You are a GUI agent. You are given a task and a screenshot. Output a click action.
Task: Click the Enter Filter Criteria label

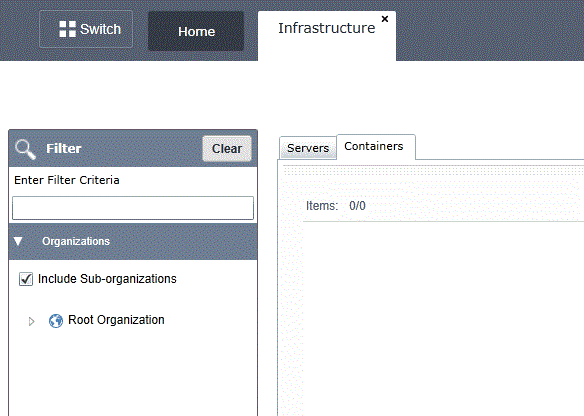tap(67, 180)
